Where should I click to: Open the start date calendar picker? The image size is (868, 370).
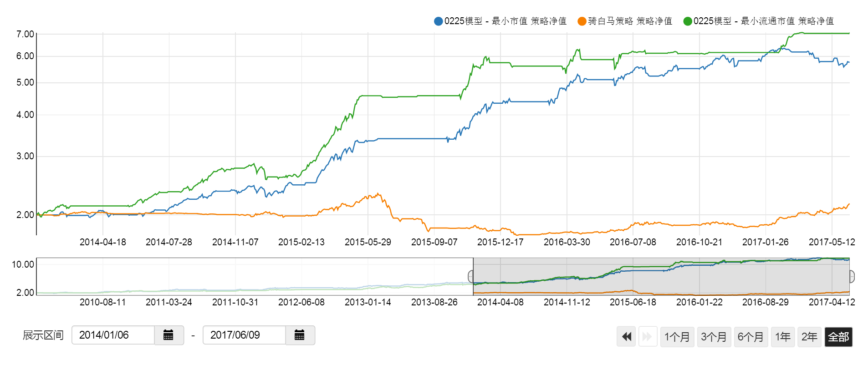(x=169, y=335)
